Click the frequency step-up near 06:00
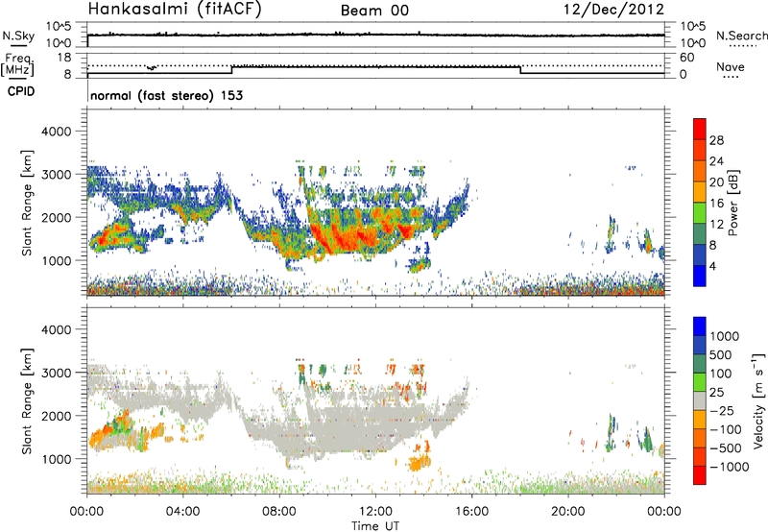This screenshot has width=768, height=532. click(x=231, y=70)
